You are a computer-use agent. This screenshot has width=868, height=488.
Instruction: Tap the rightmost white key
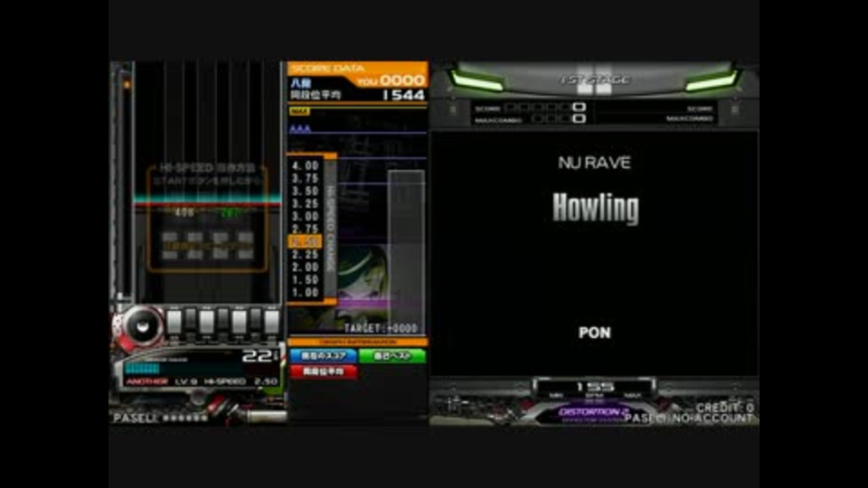pos(271,322)
